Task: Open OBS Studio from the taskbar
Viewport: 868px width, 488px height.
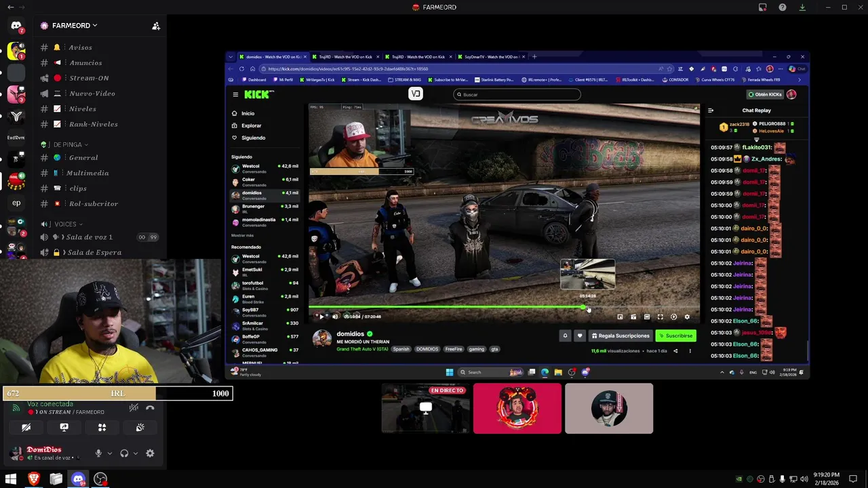Action: click(100, 479)
